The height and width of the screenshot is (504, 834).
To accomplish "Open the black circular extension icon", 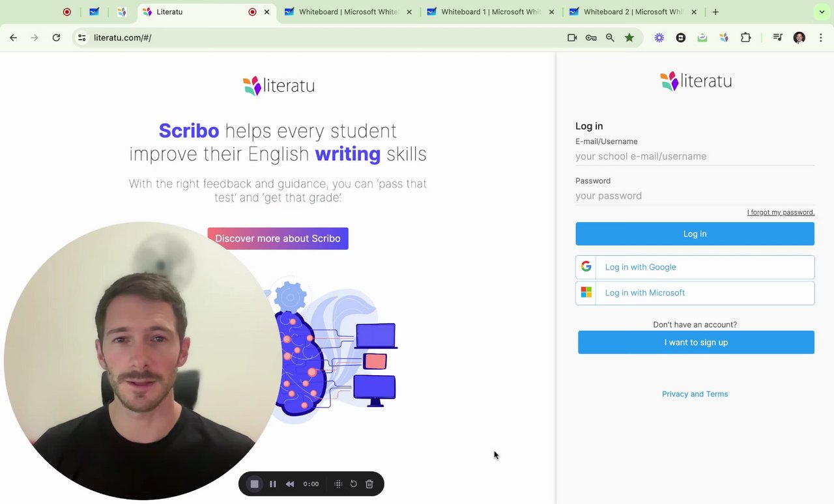I will click(681, 38).
